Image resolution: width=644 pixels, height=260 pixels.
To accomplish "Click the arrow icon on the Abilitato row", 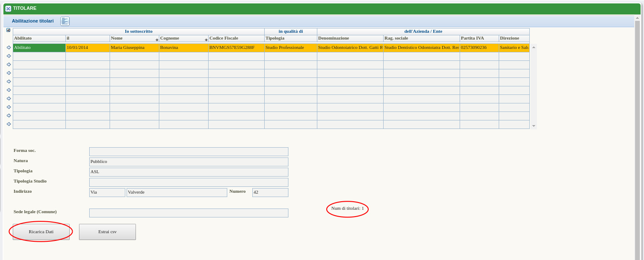I will click(x=9, y=48).
